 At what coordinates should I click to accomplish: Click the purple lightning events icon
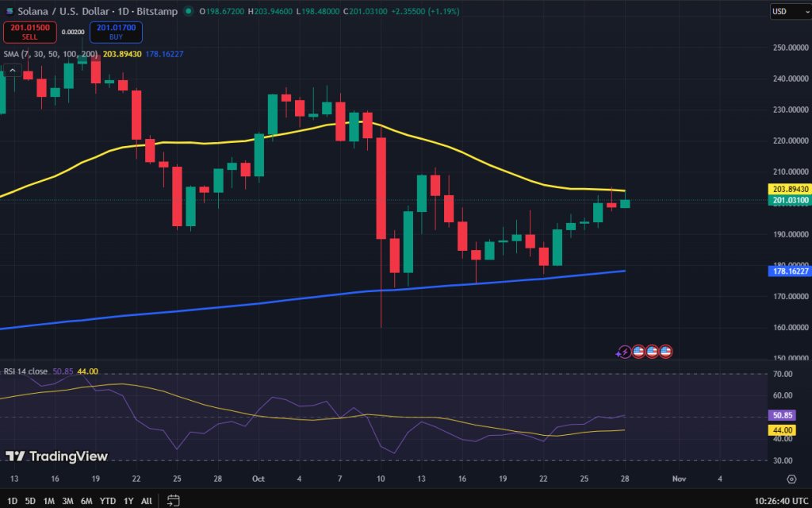pyautogui.click(x=625, y=351)
